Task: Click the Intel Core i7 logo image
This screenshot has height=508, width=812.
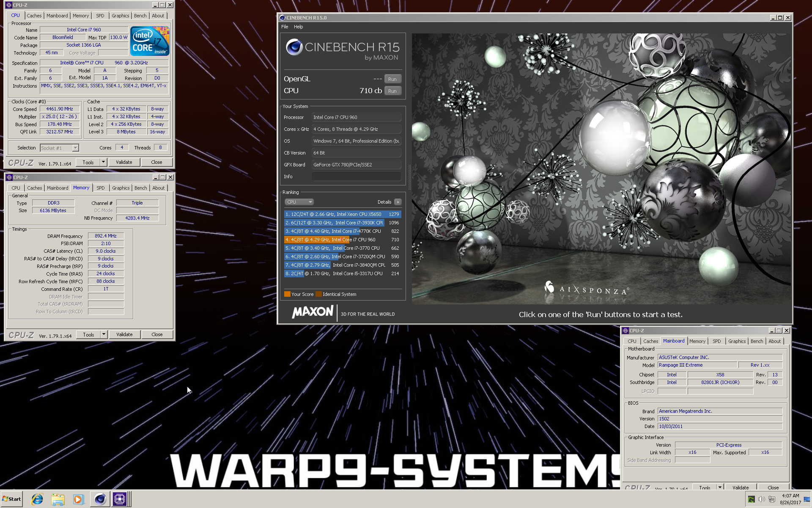Action: click(x=150, y=41)
